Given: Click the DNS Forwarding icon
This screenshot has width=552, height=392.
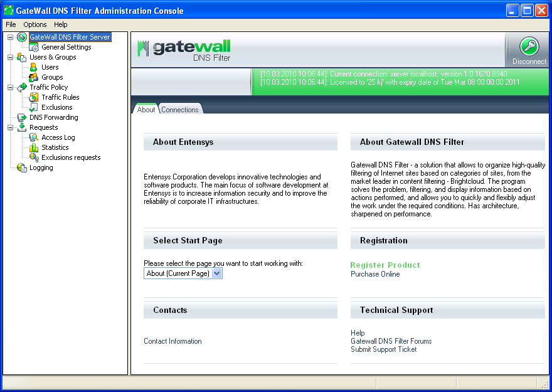Looking at the screenshot, I should 22,117.
